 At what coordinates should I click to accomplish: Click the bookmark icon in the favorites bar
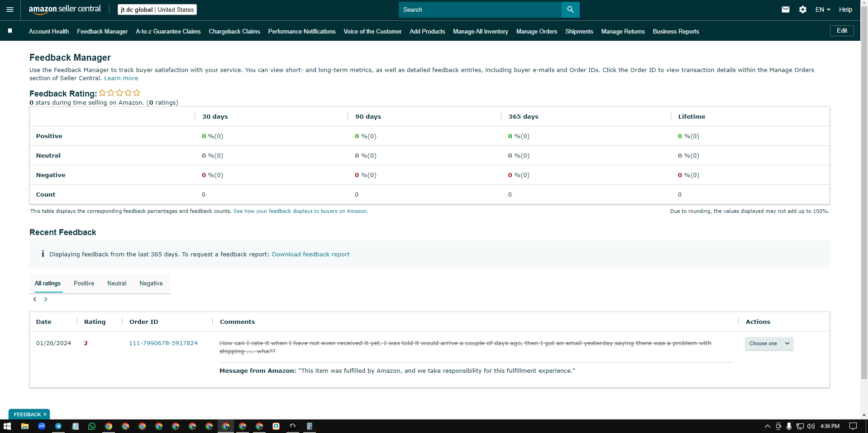pyautogui.click(x=10, y=31)
